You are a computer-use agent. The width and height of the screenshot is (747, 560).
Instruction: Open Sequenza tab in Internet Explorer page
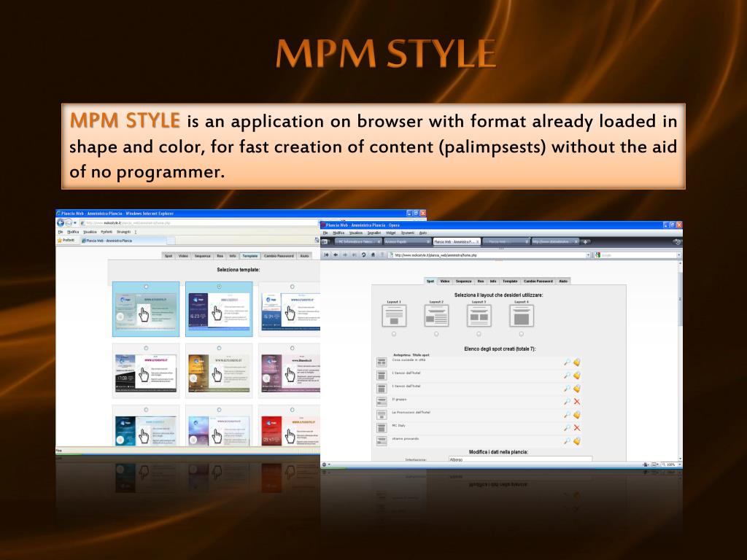202,256
